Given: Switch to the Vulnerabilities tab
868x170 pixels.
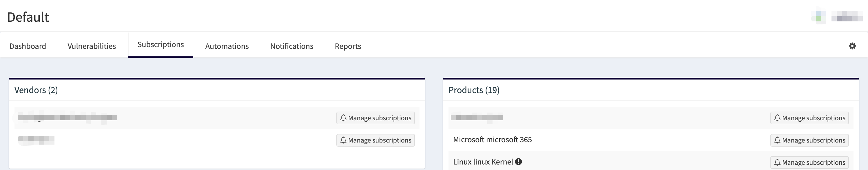Looking at the screenshot, I should tap(92, 46).
